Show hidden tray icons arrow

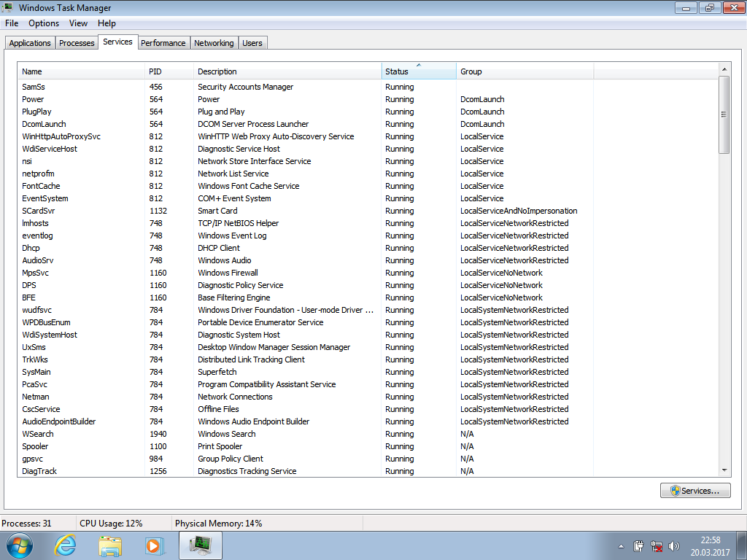click(621, 546)
